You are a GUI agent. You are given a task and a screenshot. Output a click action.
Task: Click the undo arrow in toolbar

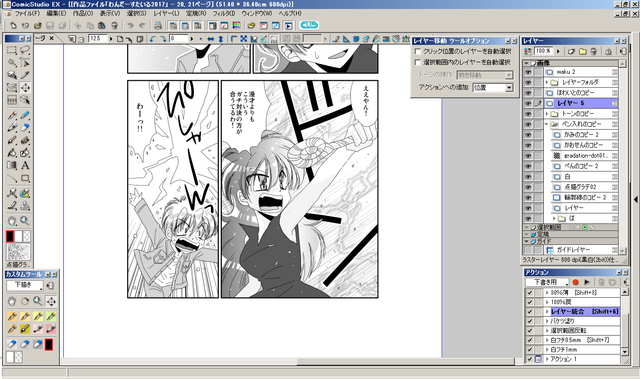pos(130,26)
